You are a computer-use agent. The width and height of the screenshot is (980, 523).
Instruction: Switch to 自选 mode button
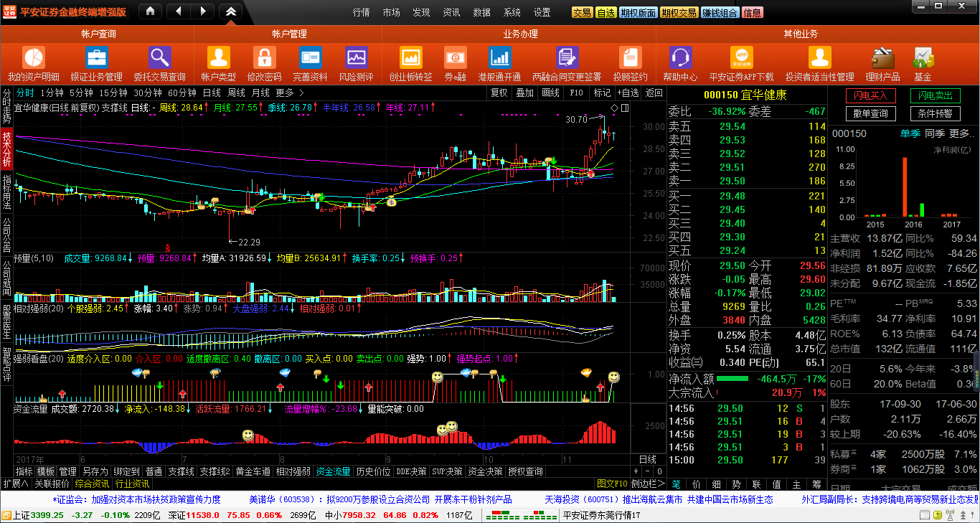pos(606,12)
